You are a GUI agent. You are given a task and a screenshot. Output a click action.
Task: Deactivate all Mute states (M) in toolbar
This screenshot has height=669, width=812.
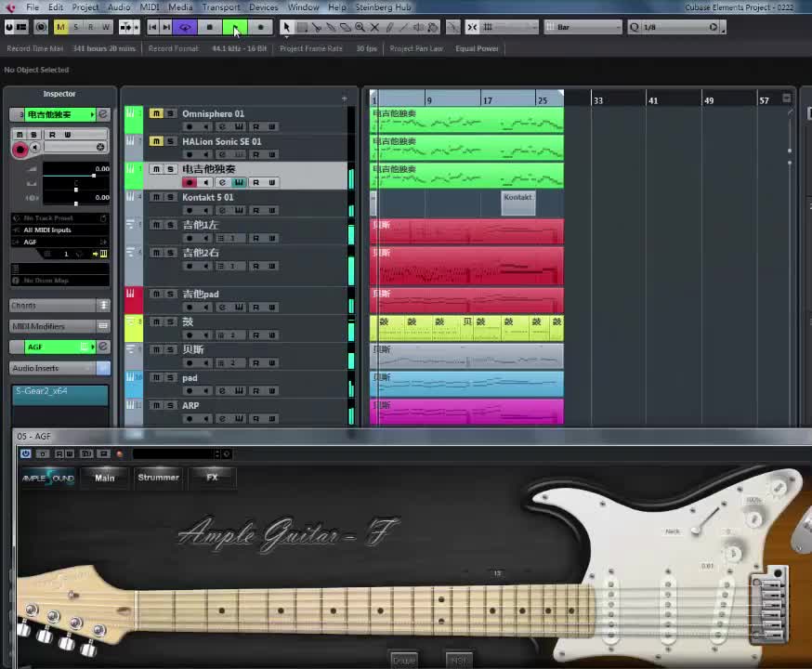(x=60, y=27)
